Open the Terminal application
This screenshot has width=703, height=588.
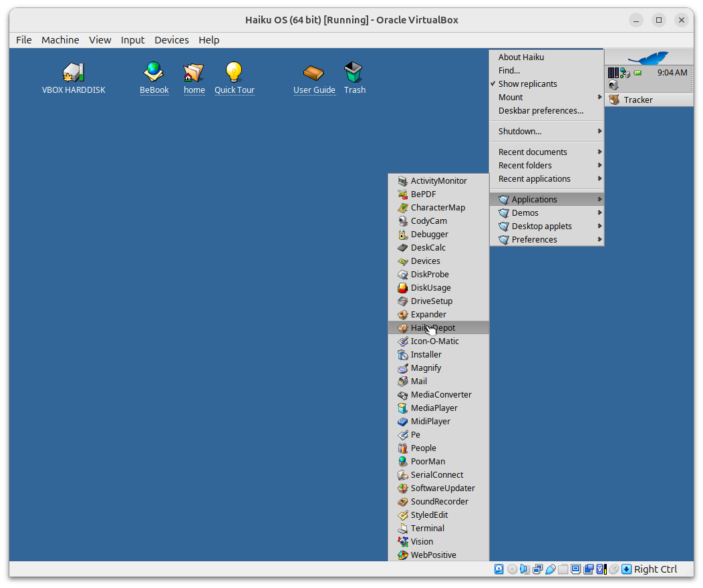[438, 529]
